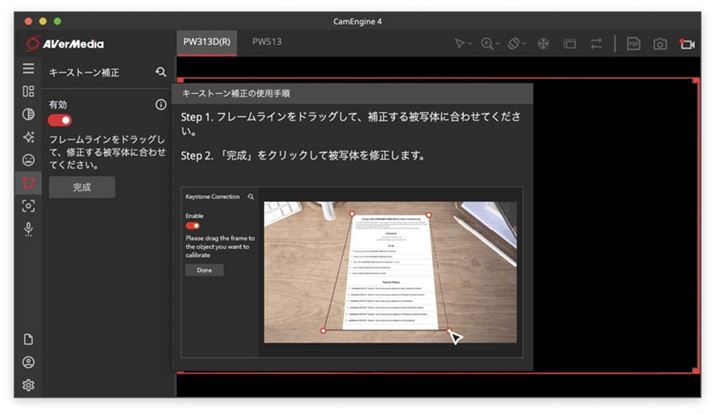This screenshot has height=414, width=715.
Task: Open the rotate orientation dropdown
Action: 516,44
